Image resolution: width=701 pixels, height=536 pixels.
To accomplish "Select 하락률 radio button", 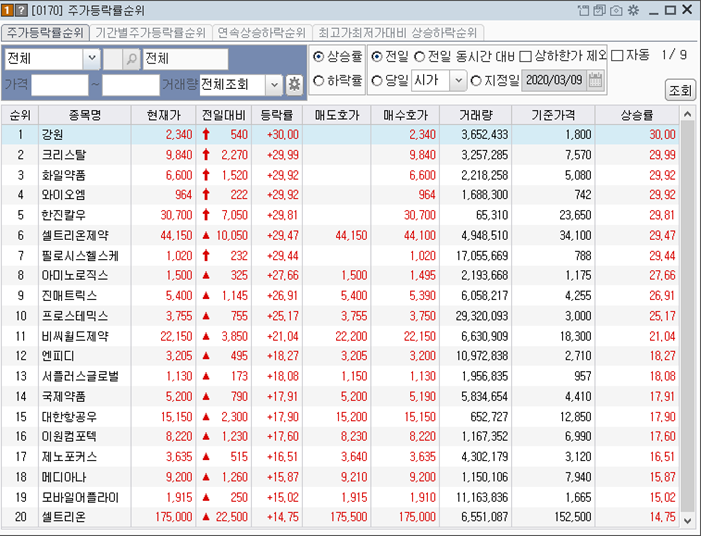I will point(318,81).
